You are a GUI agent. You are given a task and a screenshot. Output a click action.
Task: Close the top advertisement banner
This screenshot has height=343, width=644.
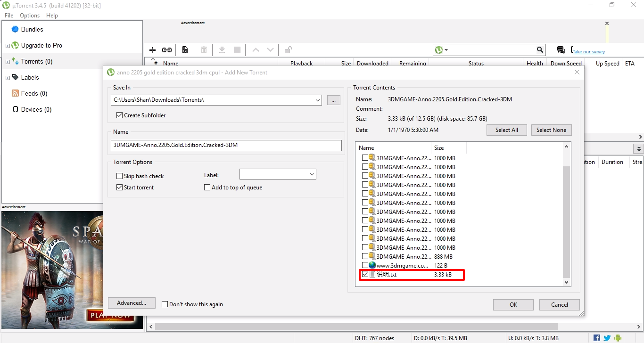(607, 23)
